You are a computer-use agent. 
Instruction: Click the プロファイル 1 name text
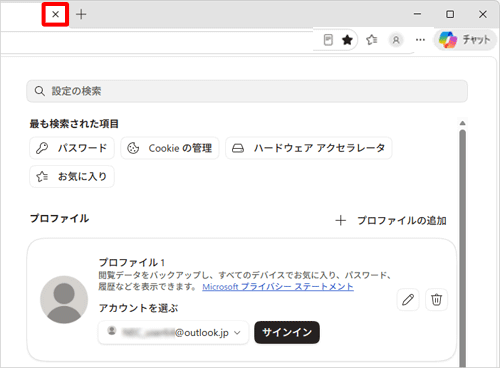pyautogui.click(x=132, y=263)
